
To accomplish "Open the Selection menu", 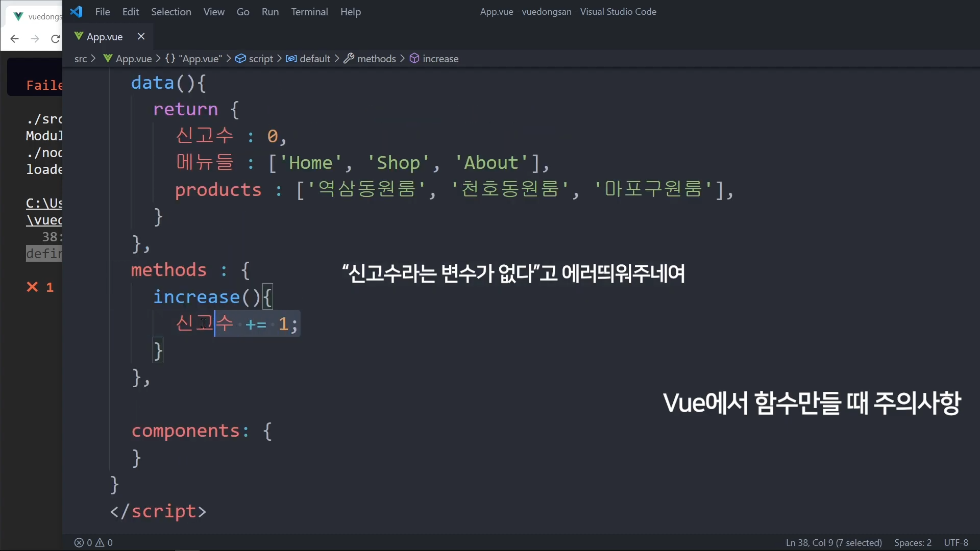I will (x=171, y=12).
